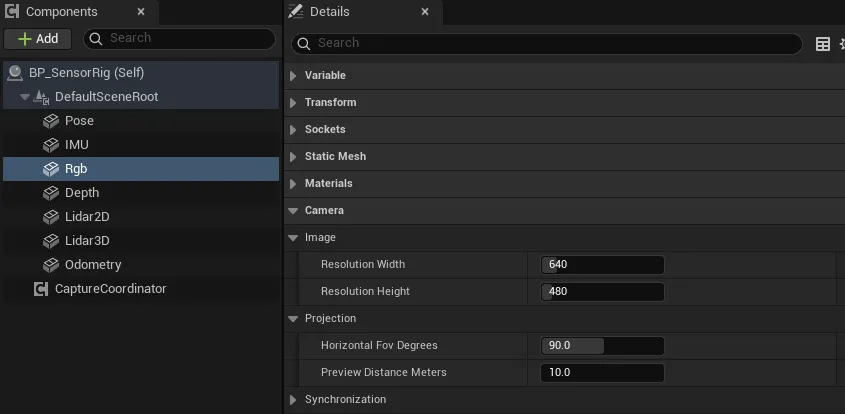Expand the Transform section

[x=293, y=103]
